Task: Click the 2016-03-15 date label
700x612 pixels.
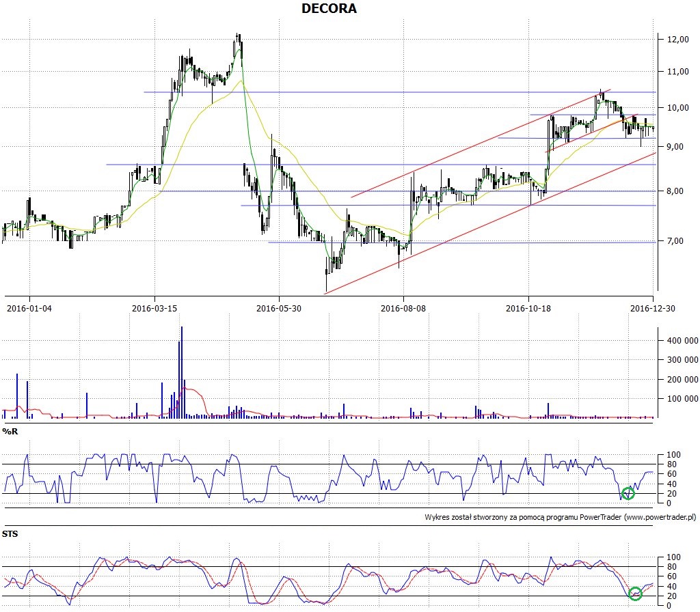Action: click(154, 308)
